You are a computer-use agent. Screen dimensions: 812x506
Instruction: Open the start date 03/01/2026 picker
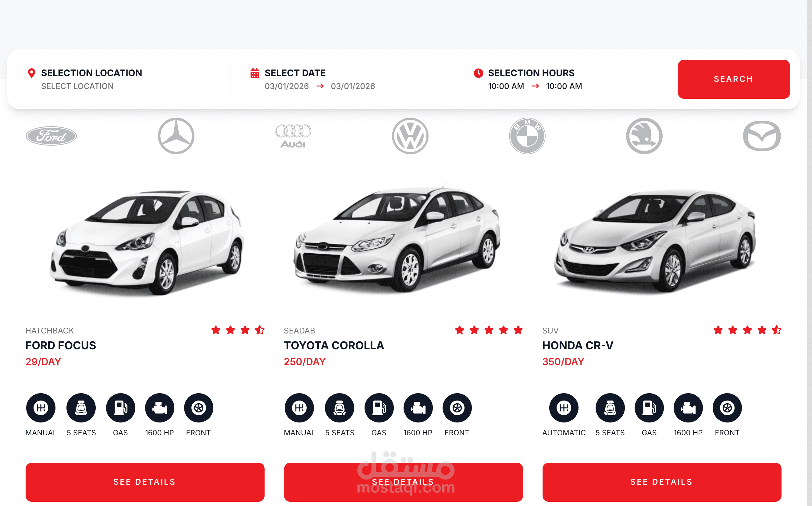(x=287, y=86)
